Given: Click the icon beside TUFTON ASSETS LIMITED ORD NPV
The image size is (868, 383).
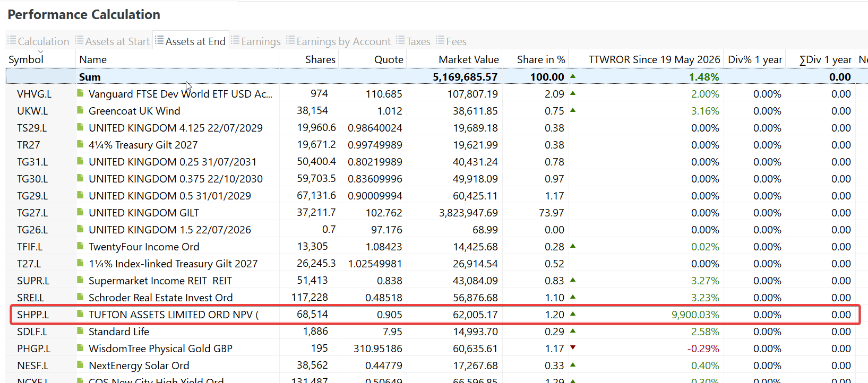Looking at the screenshot, I should [81, 314].
